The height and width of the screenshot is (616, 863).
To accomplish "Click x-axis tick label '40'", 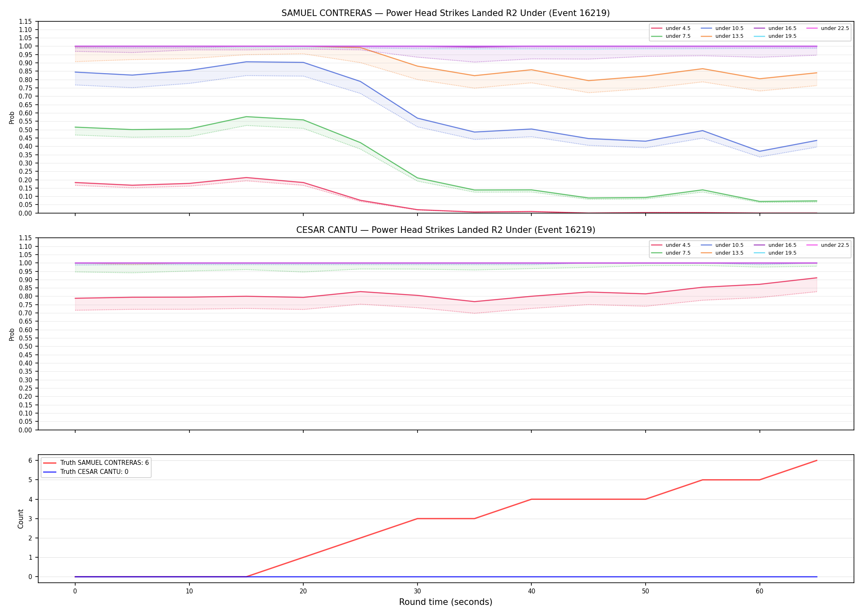I will (531, 591).
